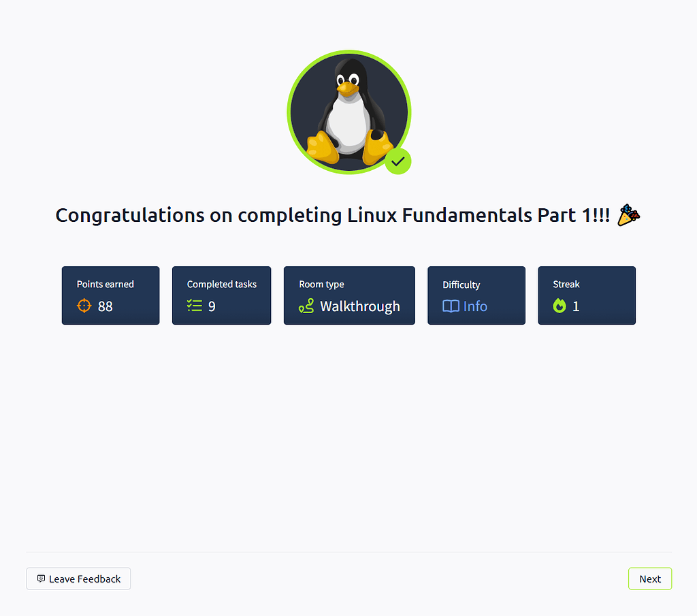Viewport: 697px width, 616px height.
Task: Click the Linux penguin room avatar
Action: pos(349,112)
